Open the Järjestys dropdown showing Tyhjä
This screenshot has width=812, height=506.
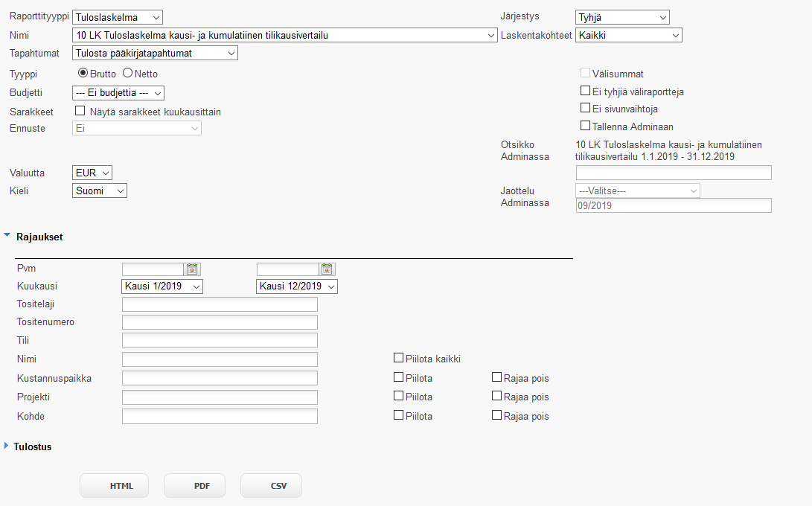pos(622,17)
